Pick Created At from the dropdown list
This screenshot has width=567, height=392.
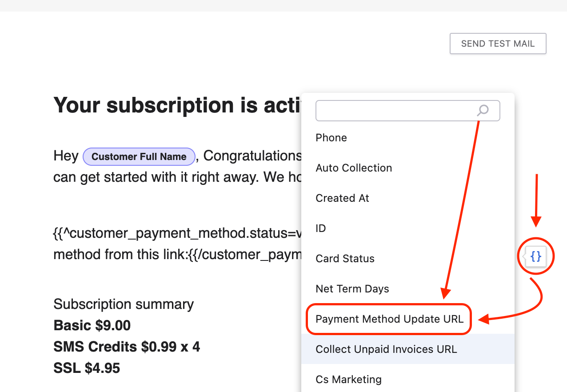342,198
